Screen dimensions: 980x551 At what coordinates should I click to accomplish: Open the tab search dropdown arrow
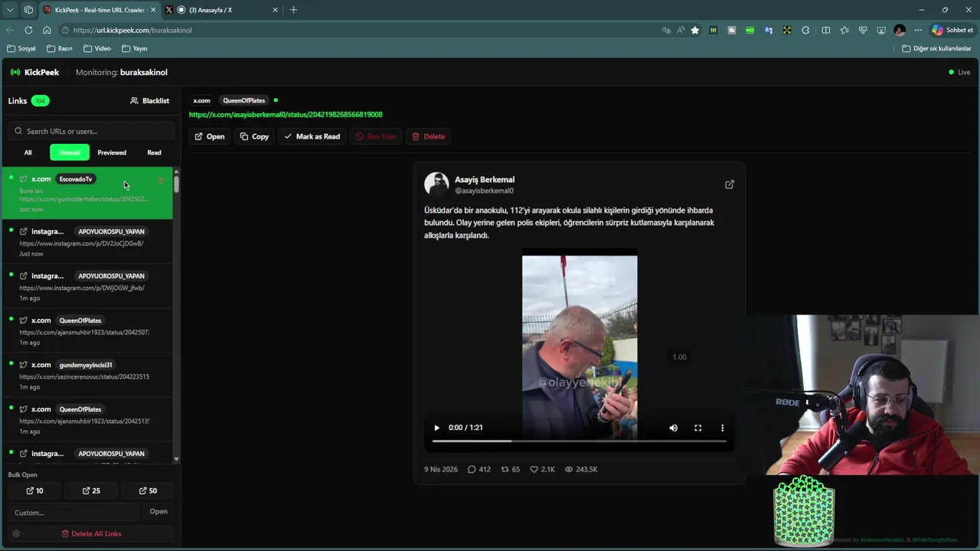click(10, 10)
